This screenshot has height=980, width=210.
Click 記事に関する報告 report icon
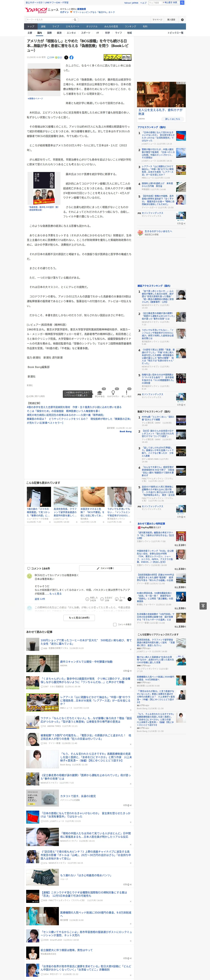[35, 396]
